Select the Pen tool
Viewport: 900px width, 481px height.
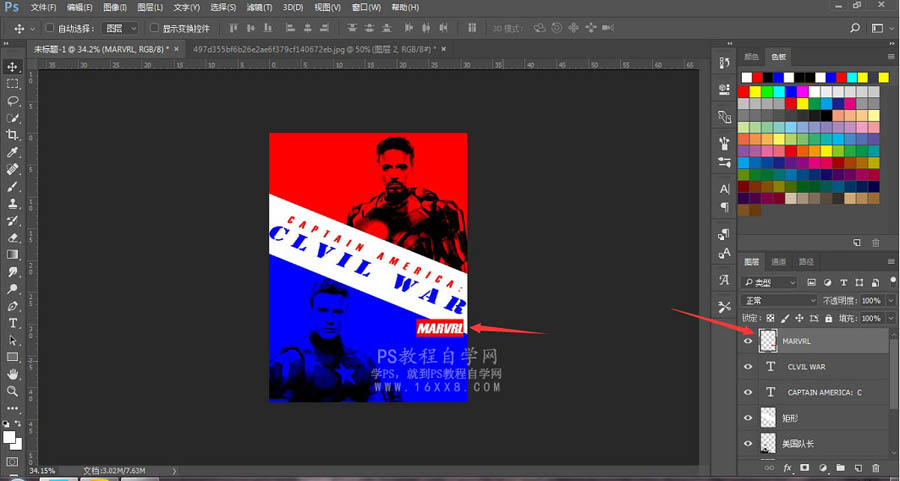click(12, 306)
